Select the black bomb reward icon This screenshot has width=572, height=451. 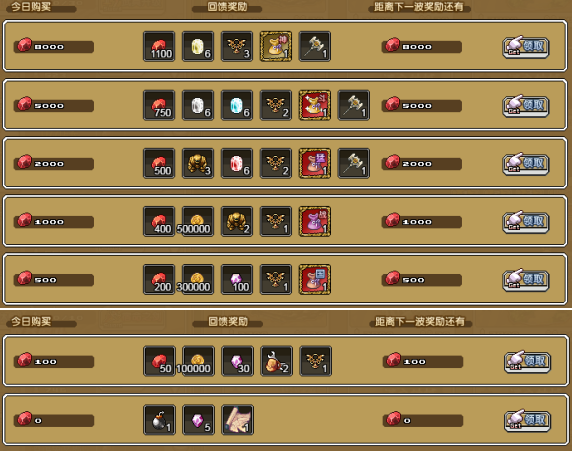159,420
